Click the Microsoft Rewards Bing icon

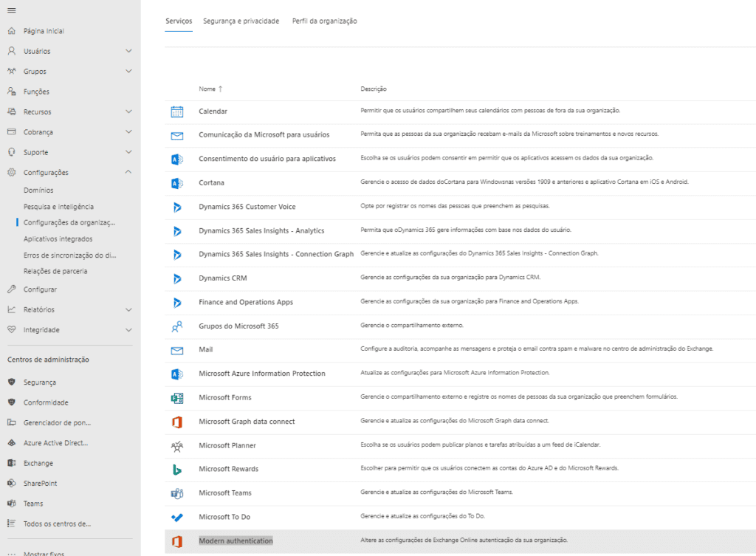click(x=177, y=469)
